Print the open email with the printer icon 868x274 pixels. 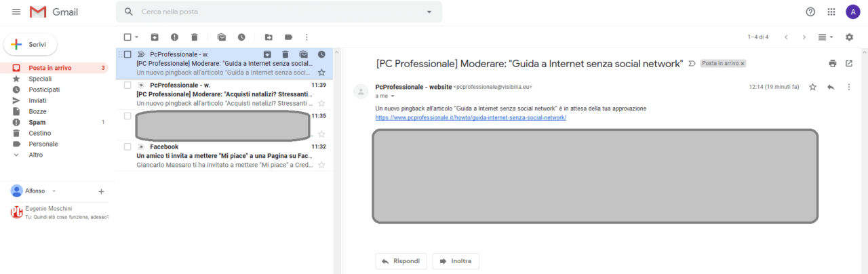click(x=832, y=64)
